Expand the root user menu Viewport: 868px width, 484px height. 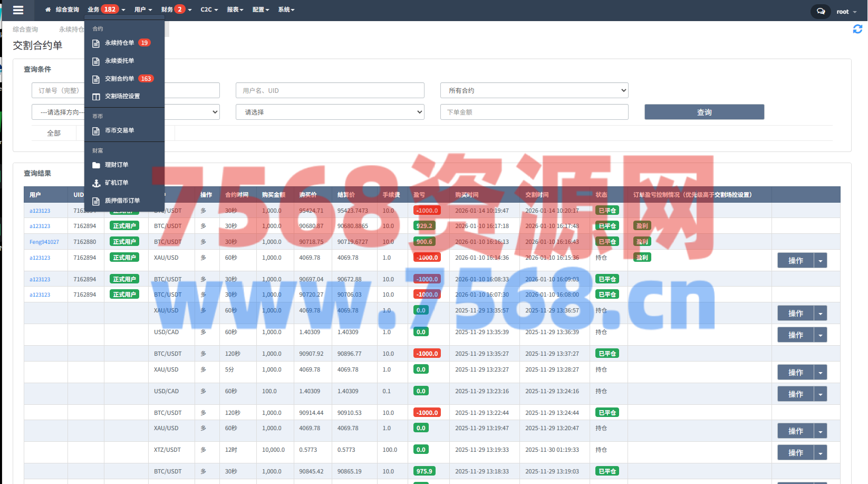[x=846, y=12]
